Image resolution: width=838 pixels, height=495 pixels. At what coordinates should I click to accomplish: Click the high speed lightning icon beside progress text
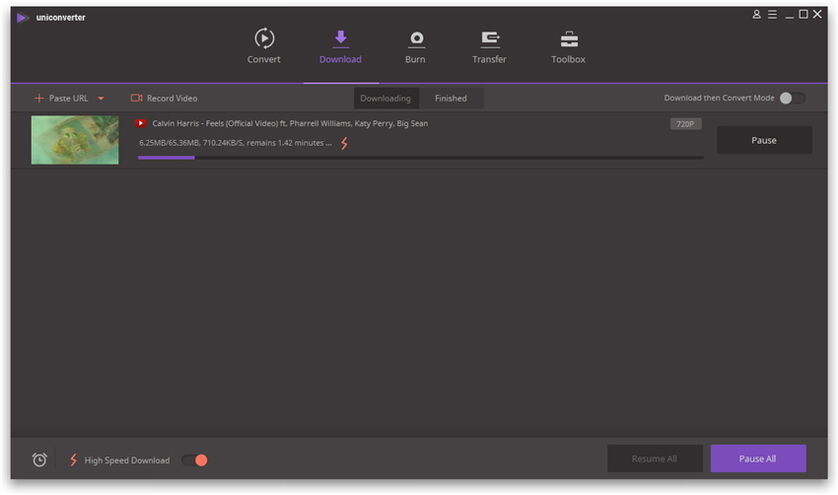(x=345, y=143)
